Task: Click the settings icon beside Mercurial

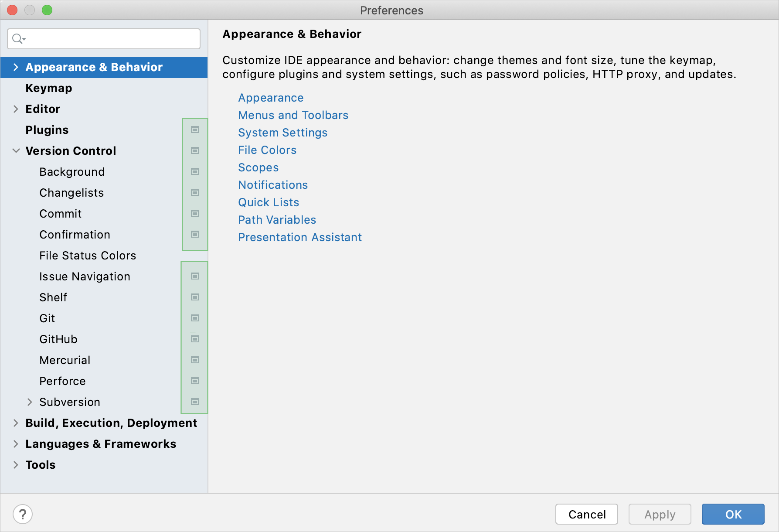Action: click(195, 360)
